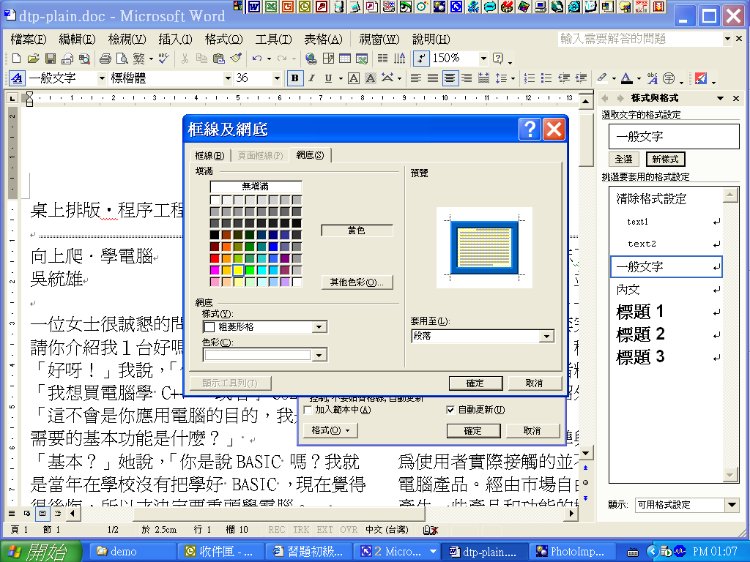This screenshot has width=750, height=562.
Task: Click the Font Color A icon
Action: [x=626, y=78]
